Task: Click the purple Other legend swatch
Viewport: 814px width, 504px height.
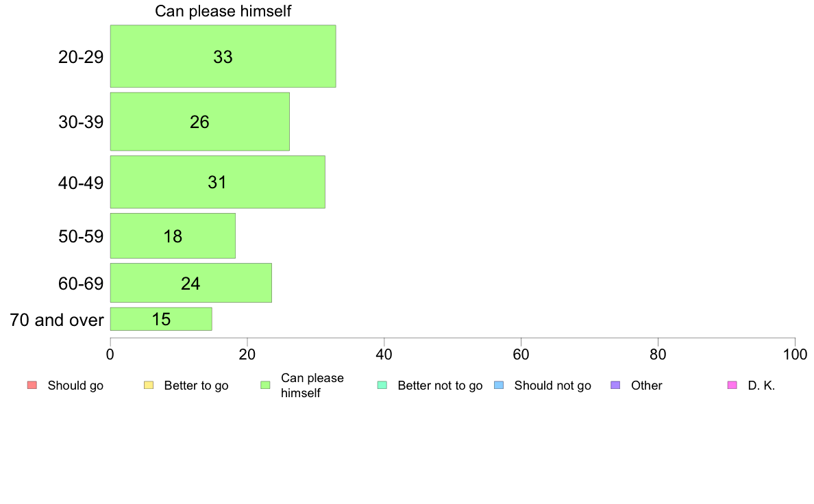Action: point(616,385)
